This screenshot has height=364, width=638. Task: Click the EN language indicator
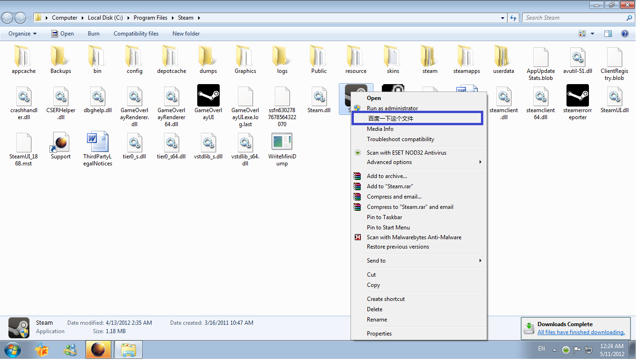[541, 349]
